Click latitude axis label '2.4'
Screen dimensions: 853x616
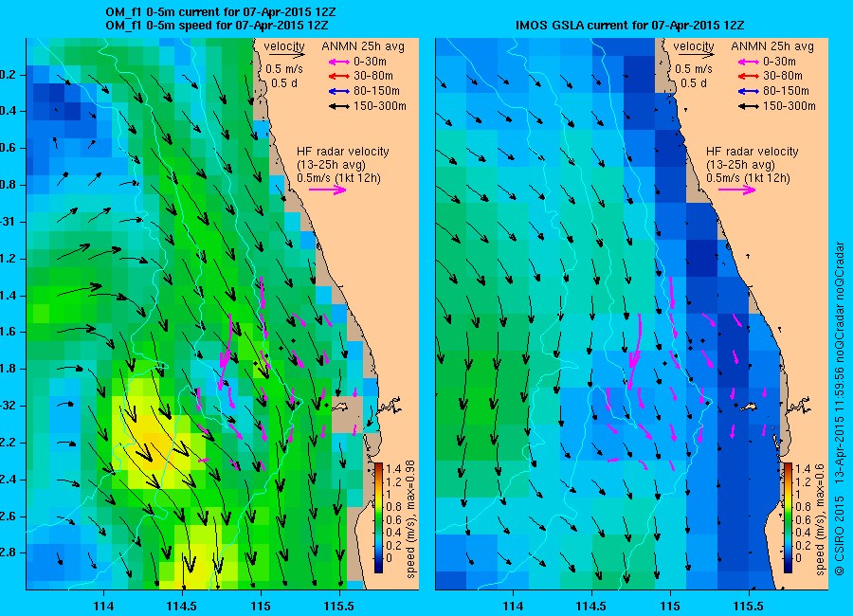(9, 480)
